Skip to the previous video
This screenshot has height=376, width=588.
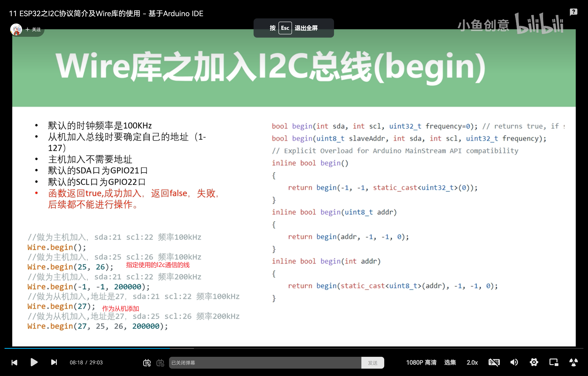(x=14, y=362)
